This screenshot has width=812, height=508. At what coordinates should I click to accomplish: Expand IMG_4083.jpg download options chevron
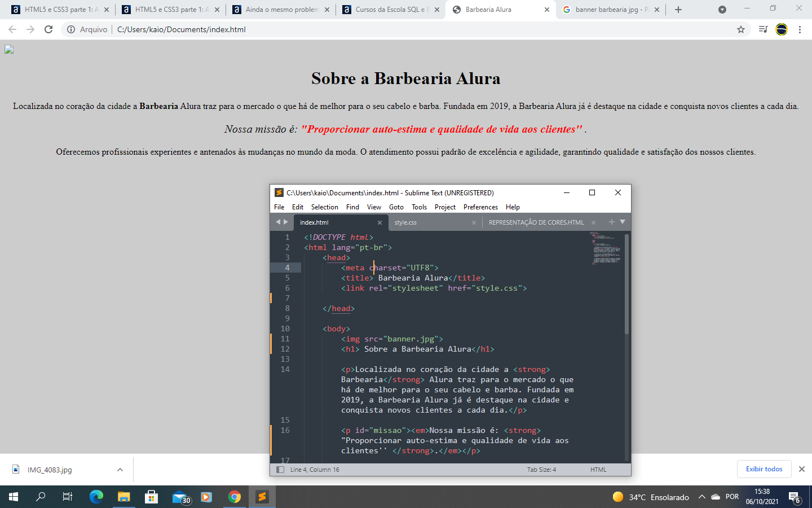click(120, 470)
